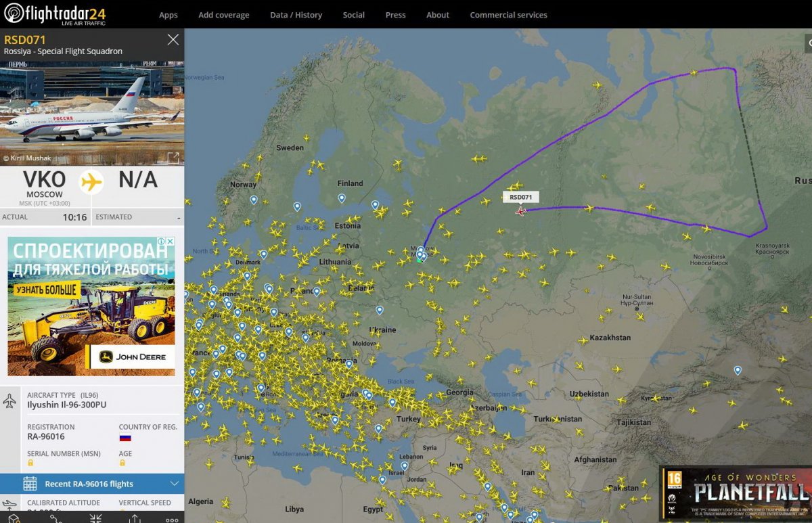Open the Add coverage menu item

pyautogui.click(x=223, y=15)
